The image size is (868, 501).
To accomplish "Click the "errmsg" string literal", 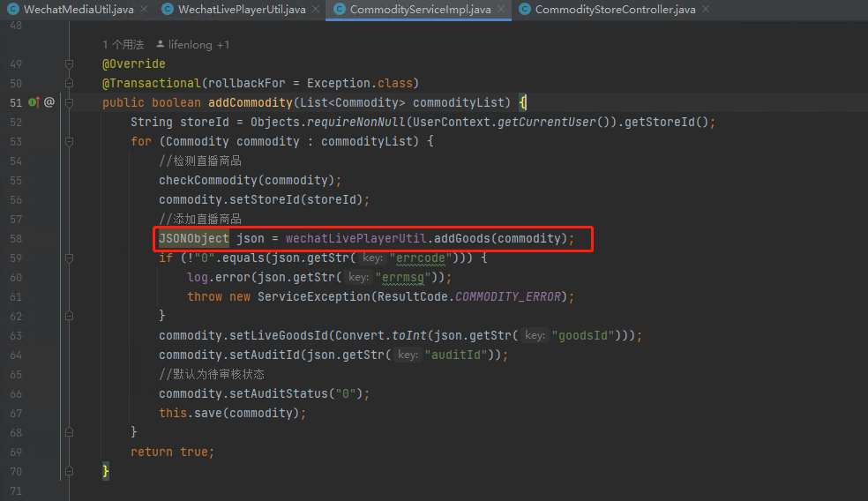I will point(403,277).
